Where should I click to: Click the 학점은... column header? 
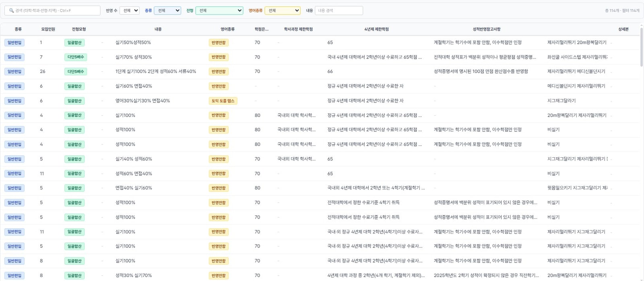(262, 29)
